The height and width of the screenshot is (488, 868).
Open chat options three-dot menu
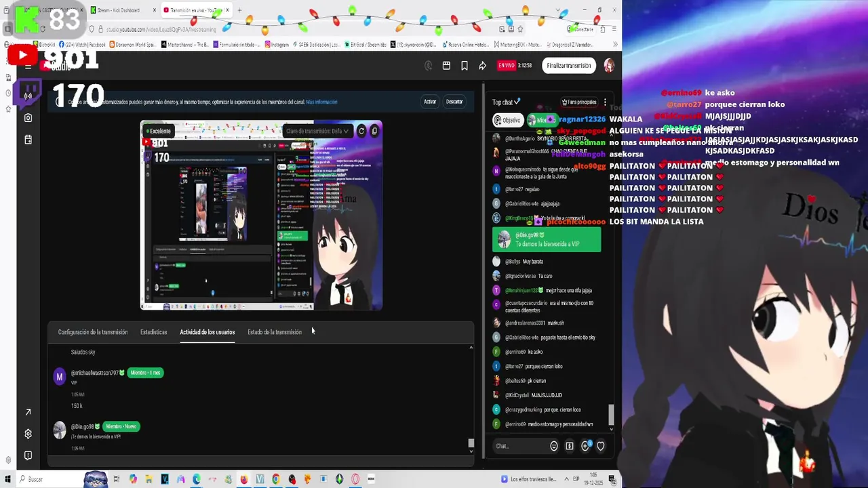click(x=605, y=102)
